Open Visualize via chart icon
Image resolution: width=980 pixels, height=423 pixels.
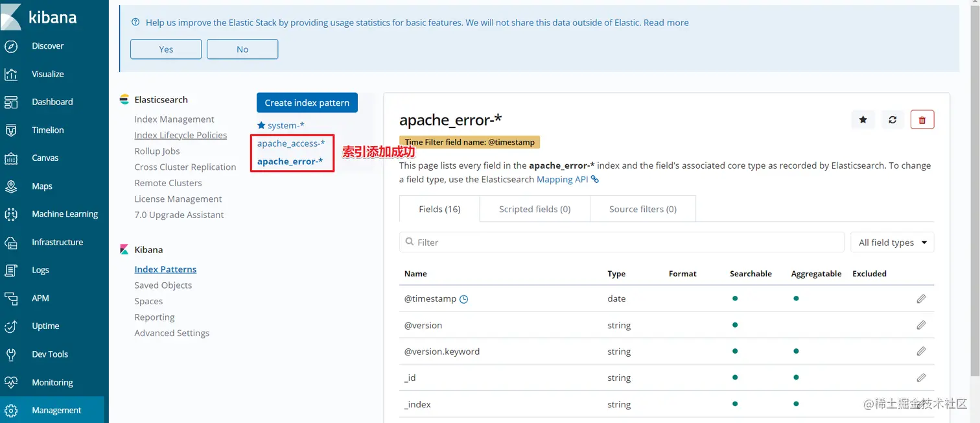pos(11,74)
